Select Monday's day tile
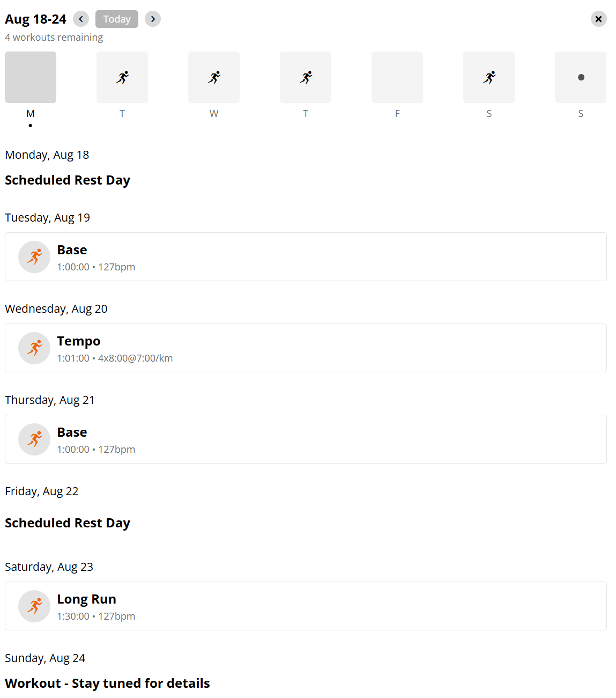This screenshot has width=616, height=698. (x=31, y=77)
